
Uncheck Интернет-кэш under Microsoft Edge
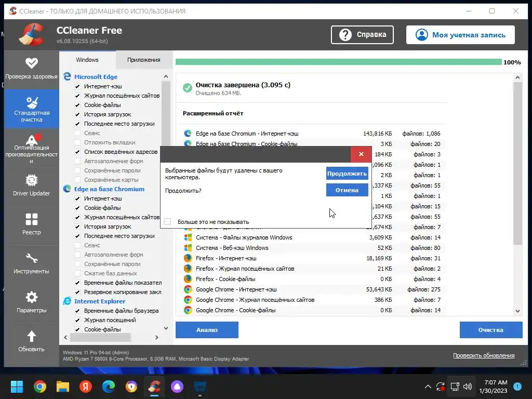coord(77,86)
